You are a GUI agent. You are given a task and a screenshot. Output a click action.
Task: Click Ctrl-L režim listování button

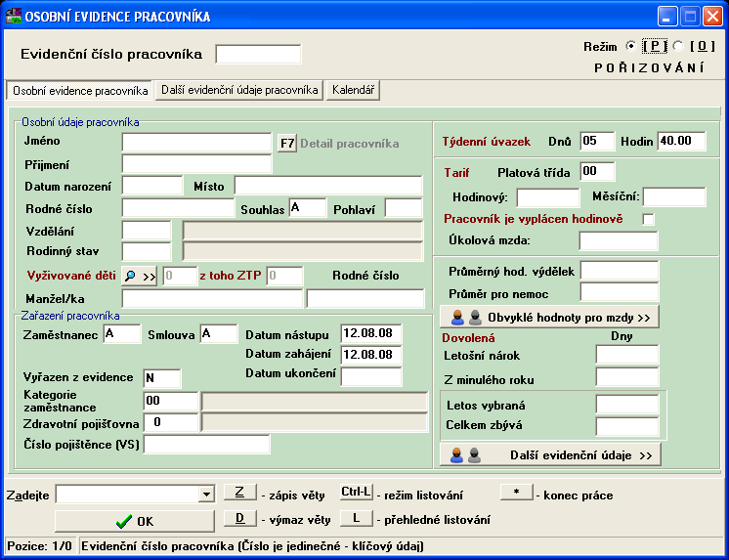(357, 493)
